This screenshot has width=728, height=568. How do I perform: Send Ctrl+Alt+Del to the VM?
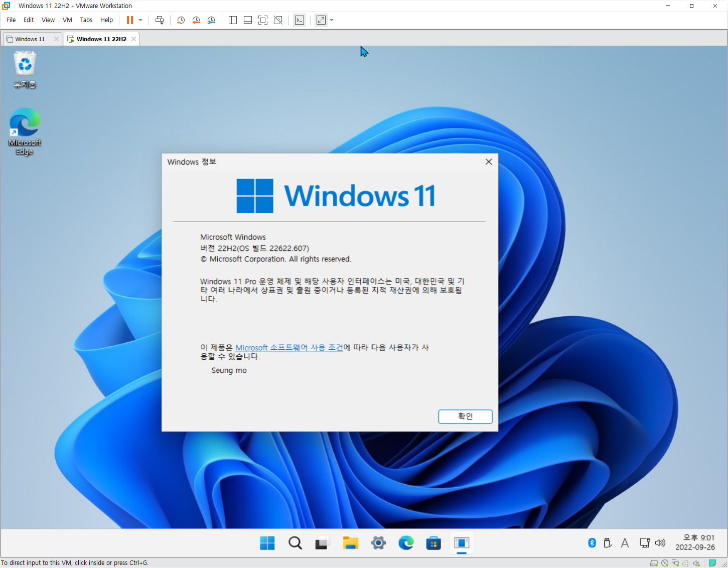(x=160, y=20)
